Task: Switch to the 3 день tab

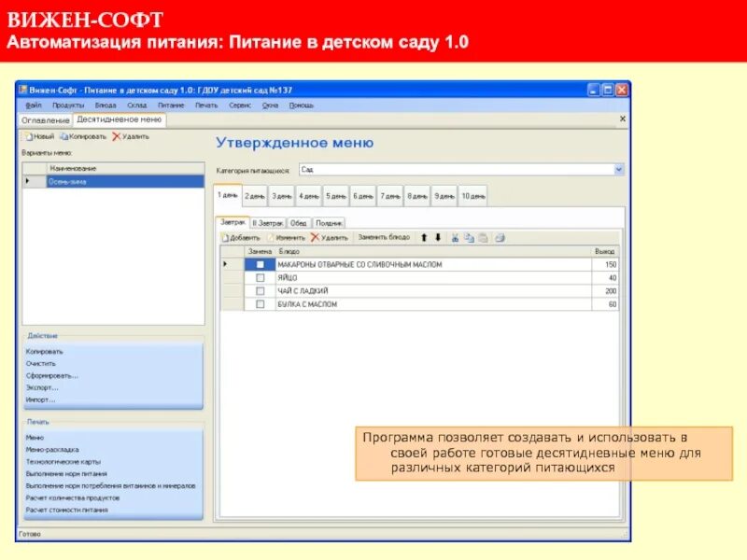Action: pos(282,196)
